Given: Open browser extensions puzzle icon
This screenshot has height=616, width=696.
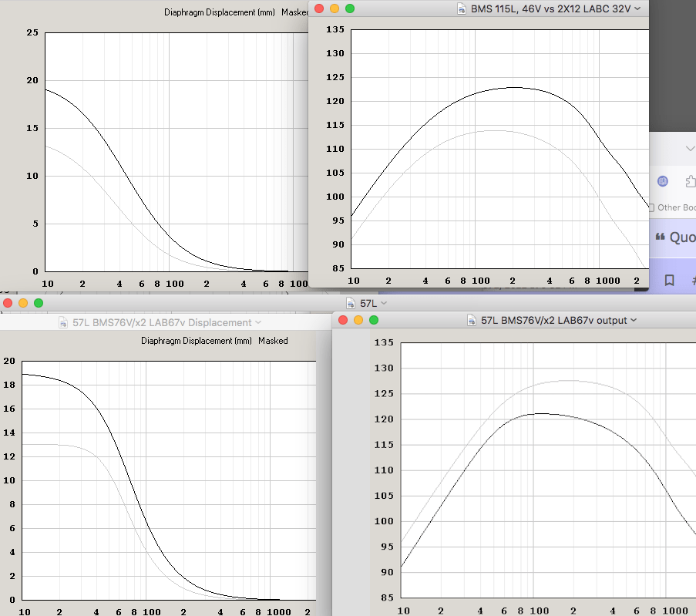Looking at the screenshot, I should coord(691,181).
